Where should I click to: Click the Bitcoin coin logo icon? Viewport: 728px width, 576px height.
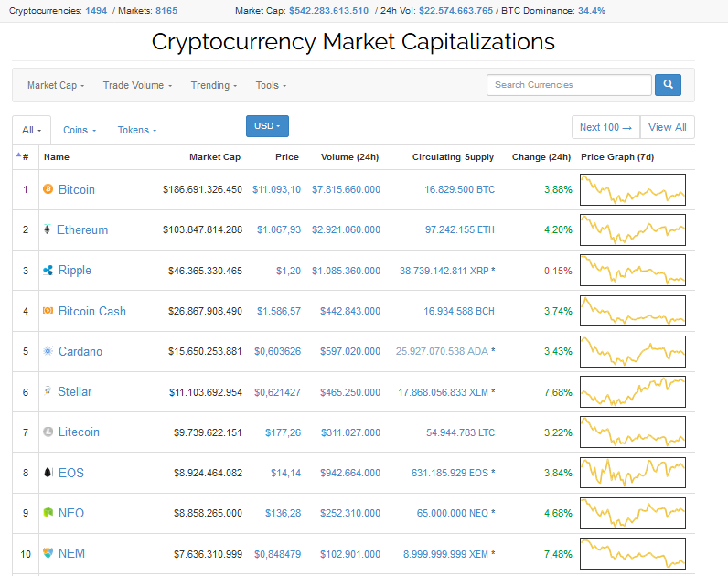pos(48,189)
